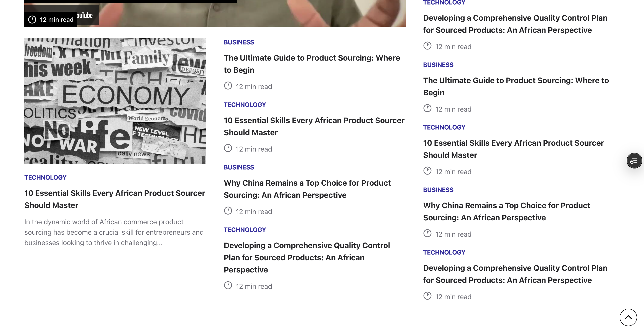Click clock icon under sidebar Why China article

click(427, 233)
